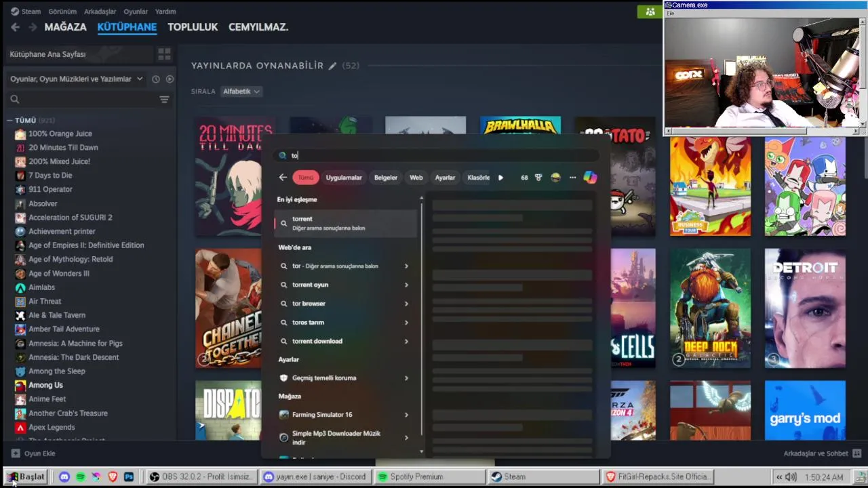Viewport: 868px width, 488px height.
Task: Open the Görünüm menu
Action: [62, 12]
